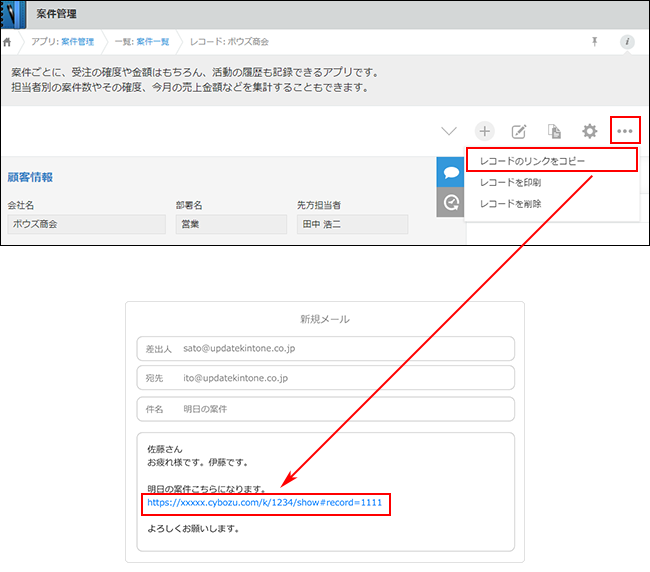This screenshot has height=572, width=650.
Task: Edit the record with pencil icon
Action: 519,132
